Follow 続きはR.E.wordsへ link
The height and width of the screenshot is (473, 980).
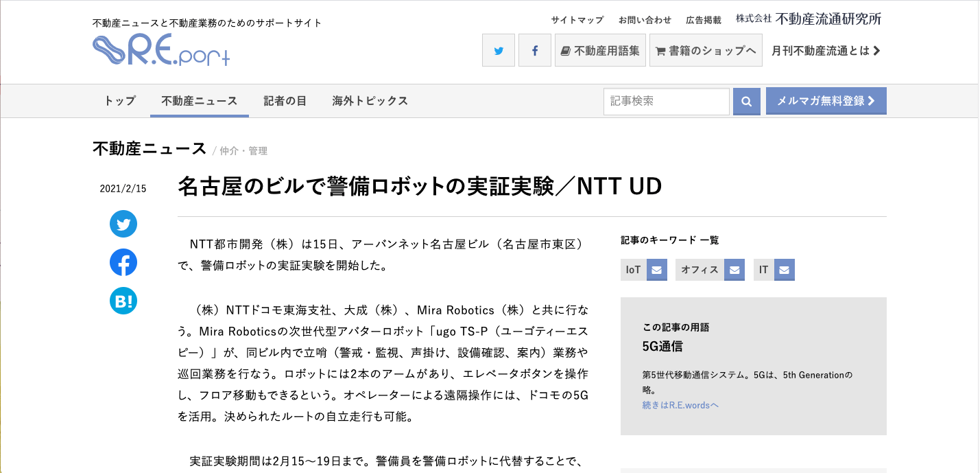point(680,405)
